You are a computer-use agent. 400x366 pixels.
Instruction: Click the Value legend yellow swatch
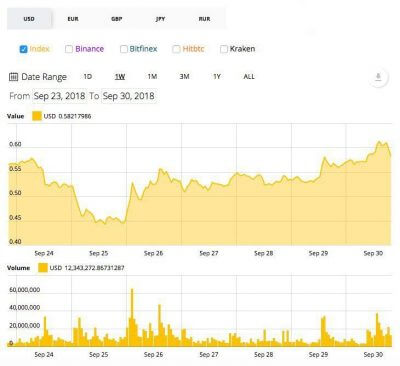tap(37, 116)
